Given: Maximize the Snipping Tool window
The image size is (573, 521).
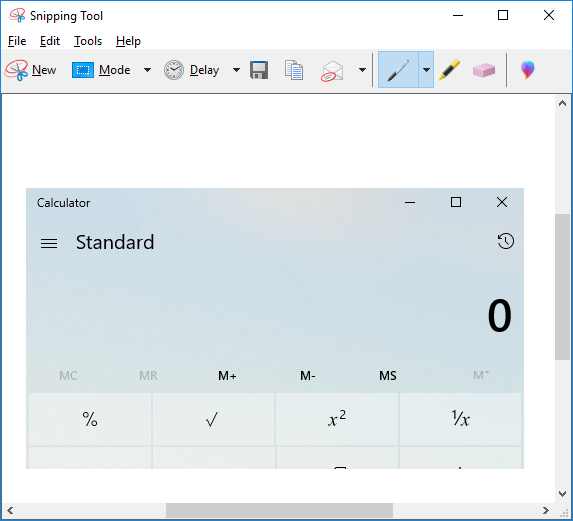Looking at the screenshot, I should coord(503,15).
